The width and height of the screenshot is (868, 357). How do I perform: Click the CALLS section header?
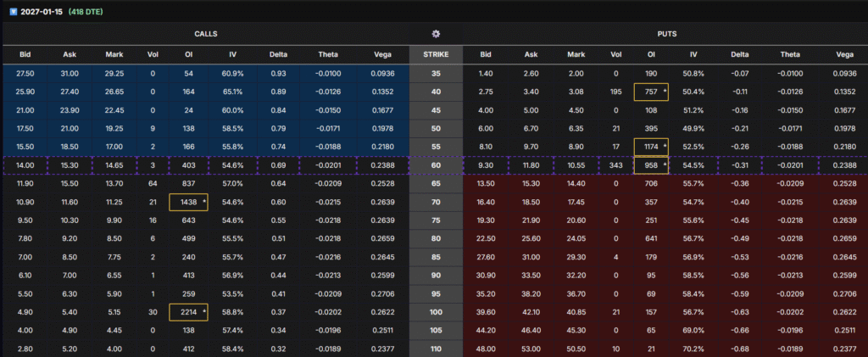[x=205, y=34]
